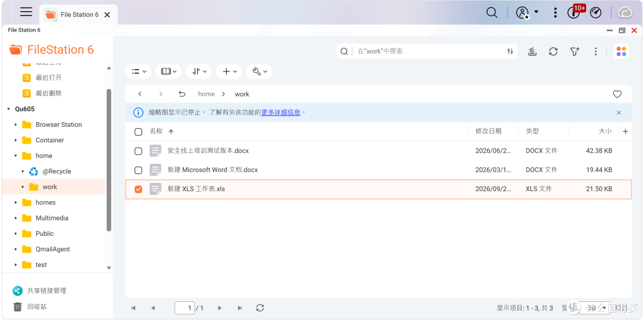This screenshot has height=321, width=644.
Task: Open the smart filter funnel icon
Action: coord(575,51)
